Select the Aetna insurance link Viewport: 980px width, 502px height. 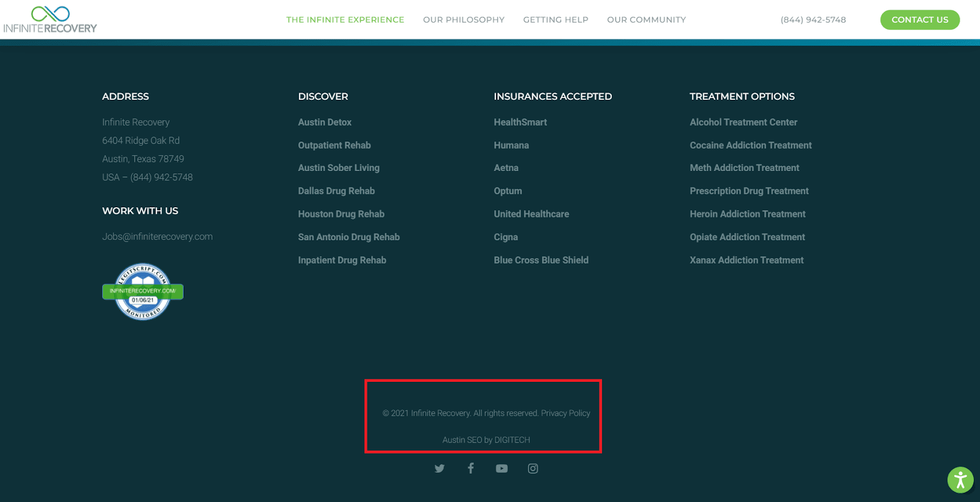[x=506, y=168]
